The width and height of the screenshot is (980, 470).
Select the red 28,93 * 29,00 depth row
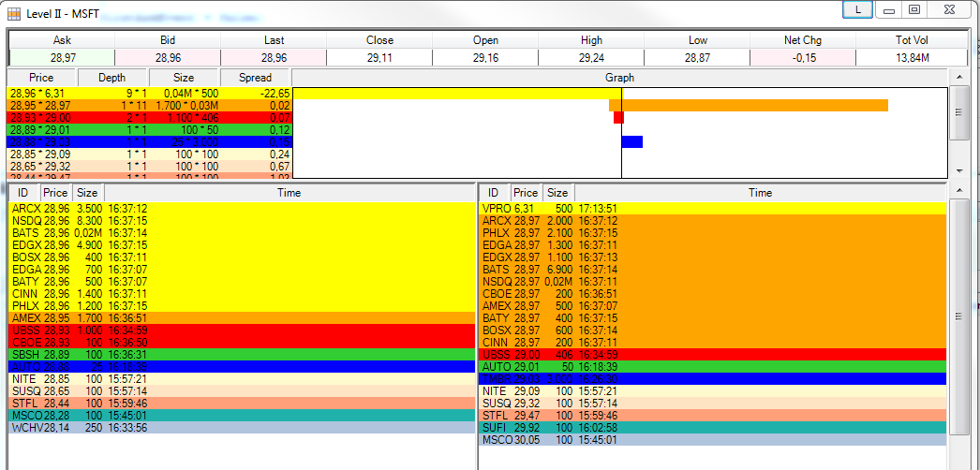[x=149, y=118]
